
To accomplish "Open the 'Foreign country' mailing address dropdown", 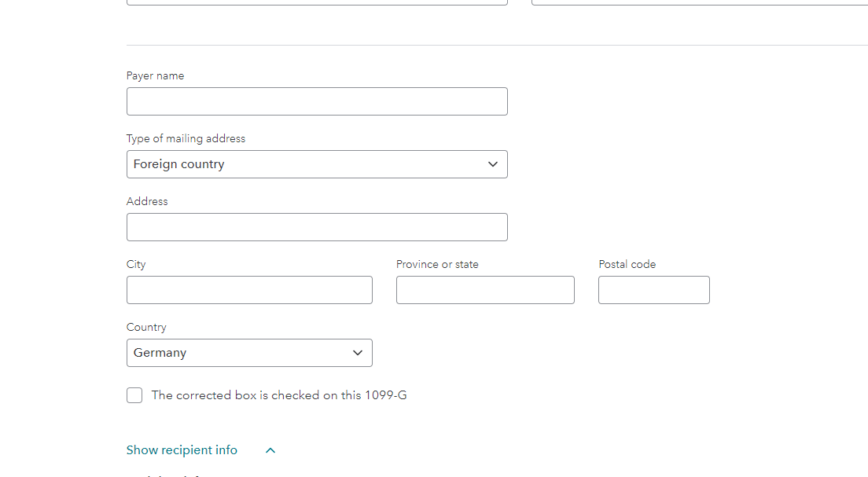I will click(x=317, y=164).
